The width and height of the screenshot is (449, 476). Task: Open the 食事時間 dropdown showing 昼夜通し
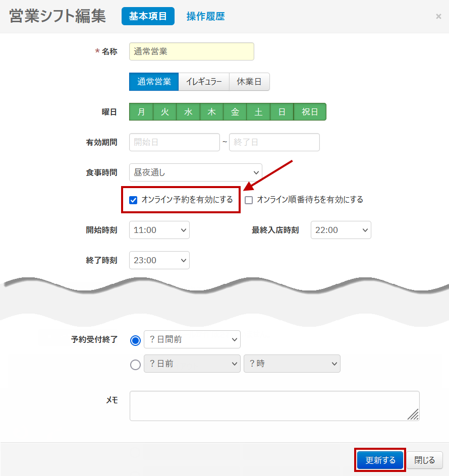(x=196, y=172)
